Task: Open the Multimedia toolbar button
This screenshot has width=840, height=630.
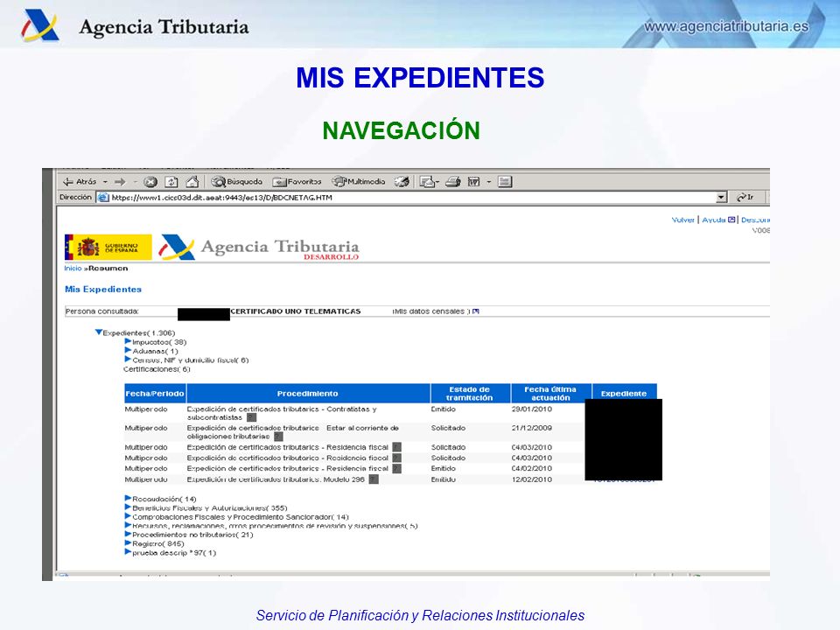Action: 358,182
